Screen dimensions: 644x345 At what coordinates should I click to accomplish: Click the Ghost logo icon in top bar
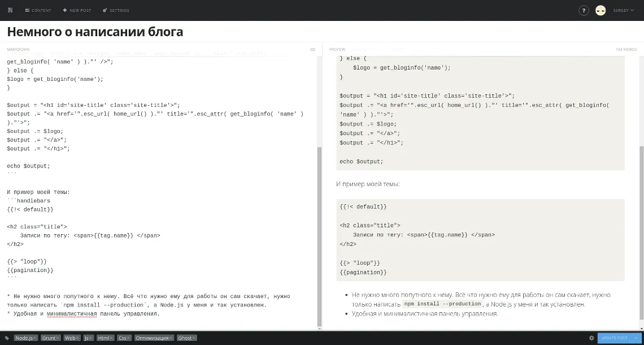10,10
